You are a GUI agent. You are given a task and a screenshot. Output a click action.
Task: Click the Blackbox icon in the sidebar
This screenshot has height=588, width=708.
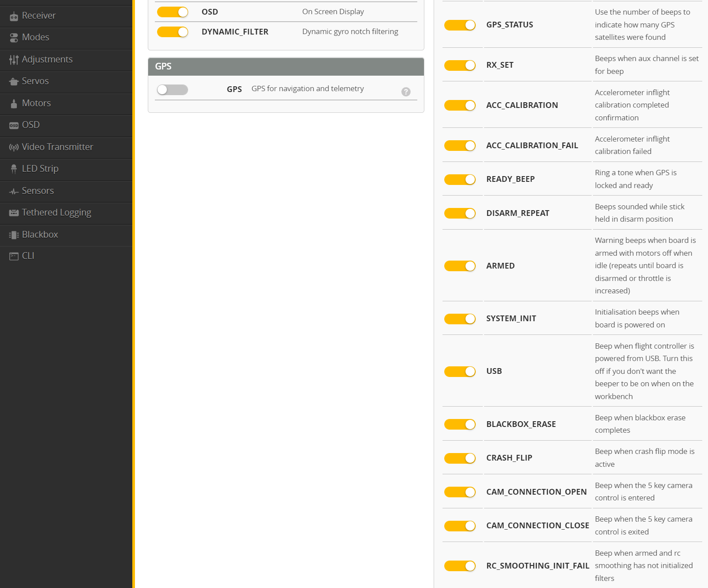tap(14, 235)
